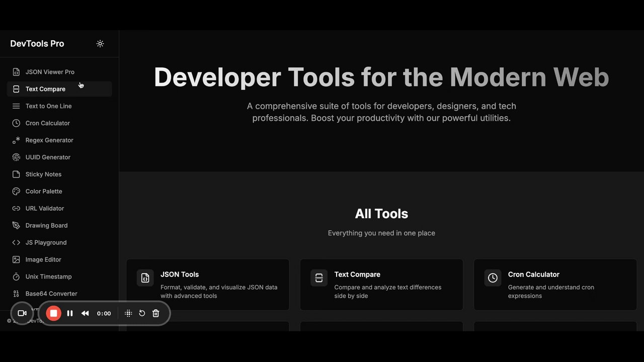Click the Cron Calculator clock icon in sidebar
The image size is (644, 362).
[16, 123]
